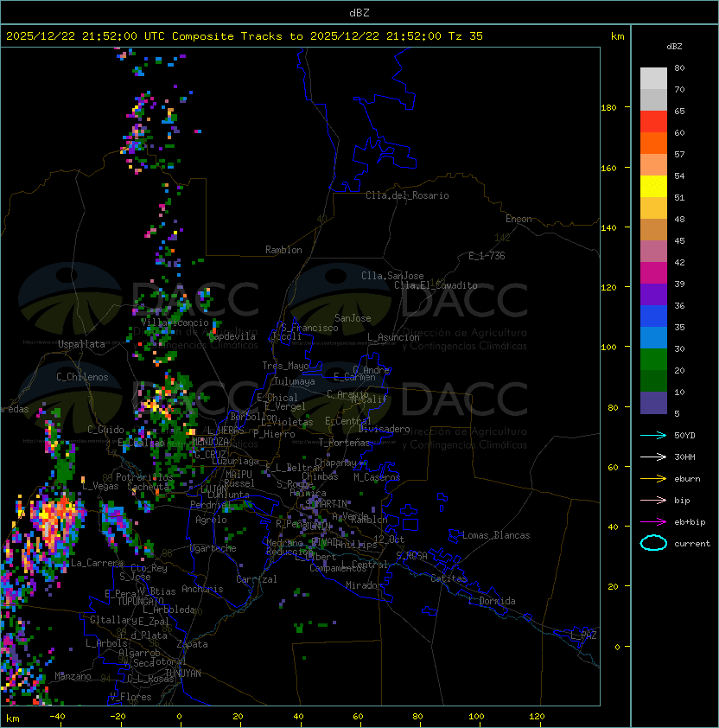Click the white 30HM arrow in legend

(x=653, y=457)
